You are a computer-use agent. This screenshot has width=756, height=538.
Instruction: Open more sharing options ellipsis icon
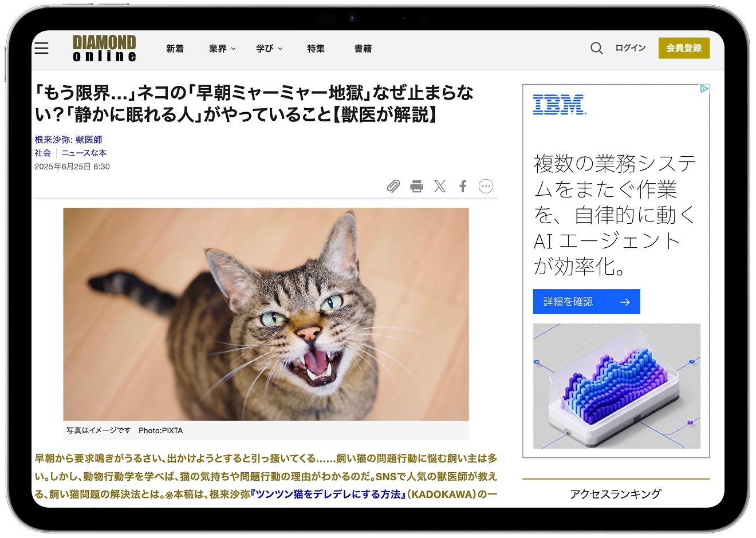click(486, 186)
